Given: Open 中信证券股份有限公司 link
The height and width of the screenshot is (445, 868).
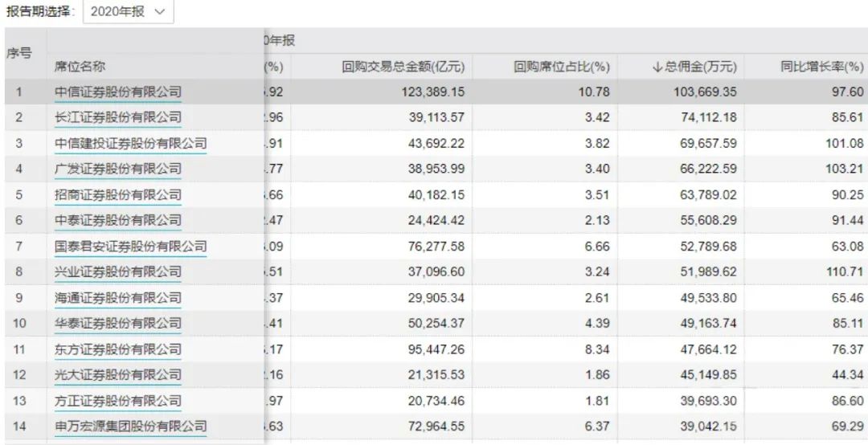Looking at the screenshot, I should coord(117,92).
